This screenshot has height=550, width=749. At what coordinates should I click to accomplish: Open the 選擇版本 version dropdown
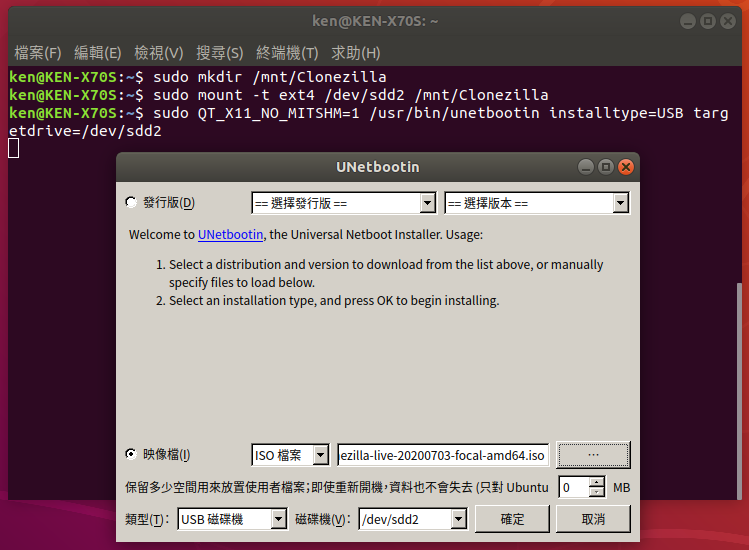pyautogui.click(x=537, y=203)
